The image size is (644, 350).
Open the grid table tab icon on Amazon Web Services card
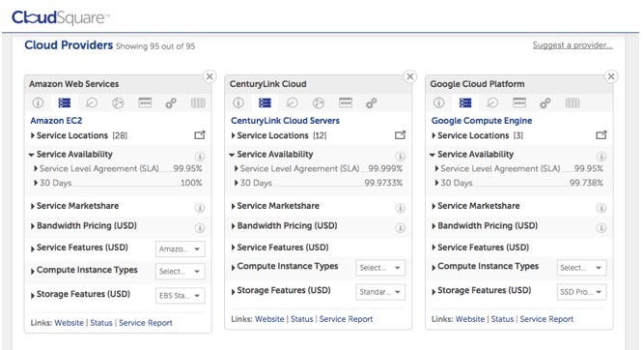point(198,102)
